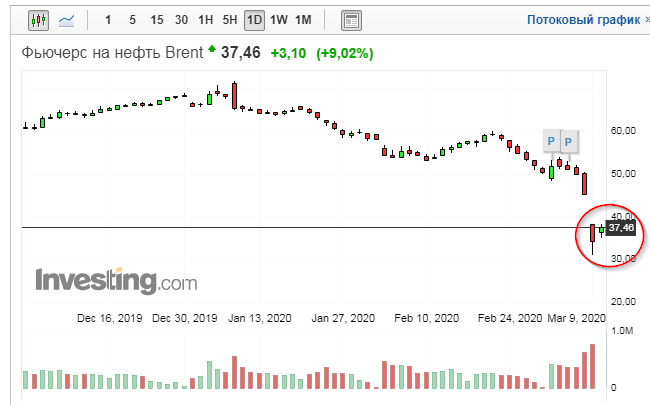Click the tallest red volume bar at right

[593, 366]
